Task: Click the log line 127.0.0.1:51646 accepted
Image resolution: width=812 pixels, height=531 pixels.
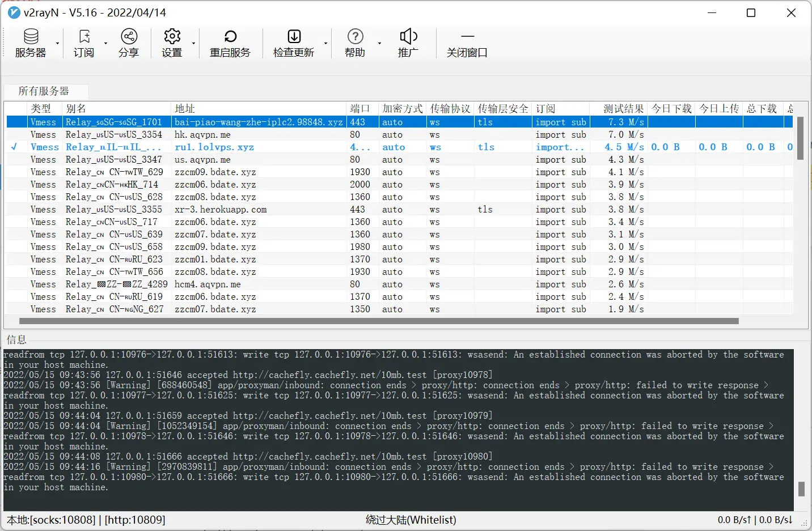Action: click(x=248, y=375)
